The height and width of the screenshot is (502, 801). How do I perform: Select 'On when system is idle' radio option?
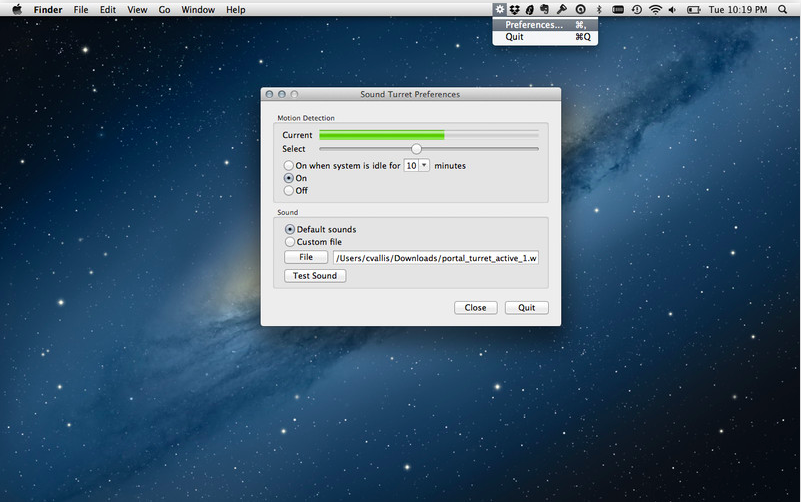[x=289, y=165]
